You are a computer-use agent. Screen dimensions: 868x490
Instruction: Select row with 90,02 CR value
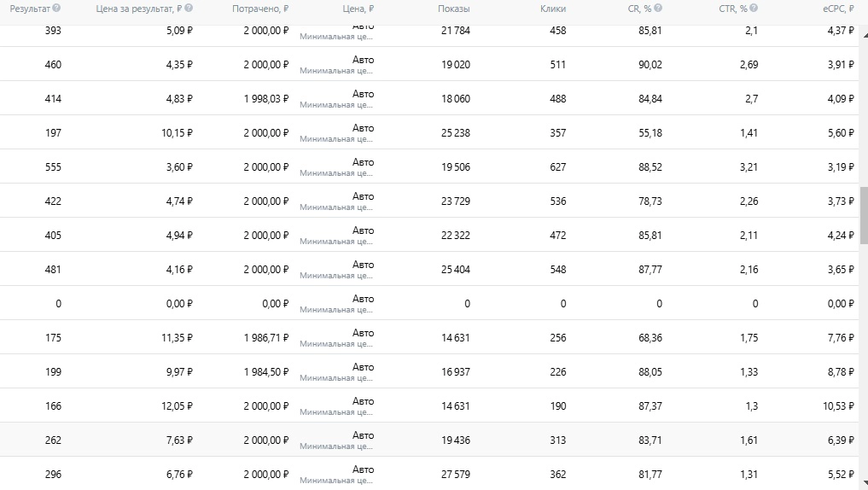click(429, 64)
